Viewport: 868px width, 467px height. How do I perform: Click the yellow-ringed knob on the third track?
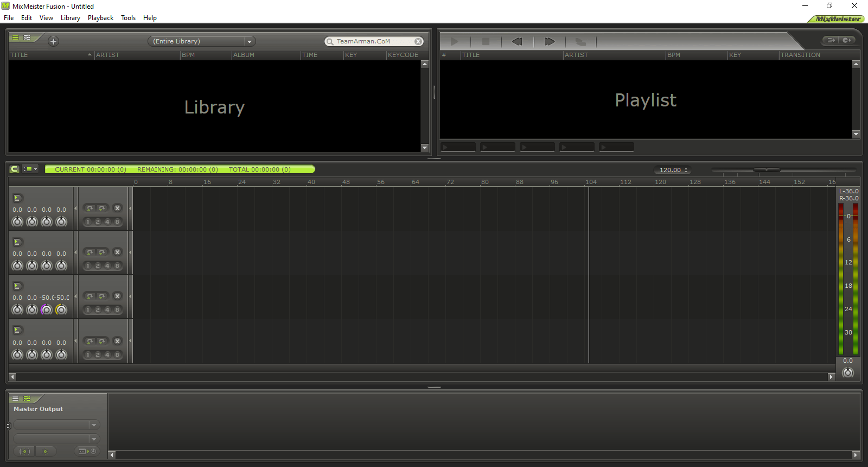click(61, 310)
